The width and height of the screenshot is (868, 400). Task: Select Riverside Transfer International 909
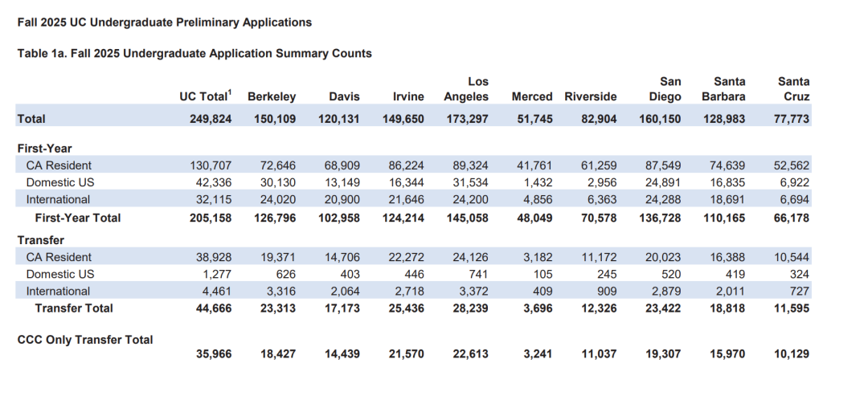pyautogui.click(x=607, y=291)
